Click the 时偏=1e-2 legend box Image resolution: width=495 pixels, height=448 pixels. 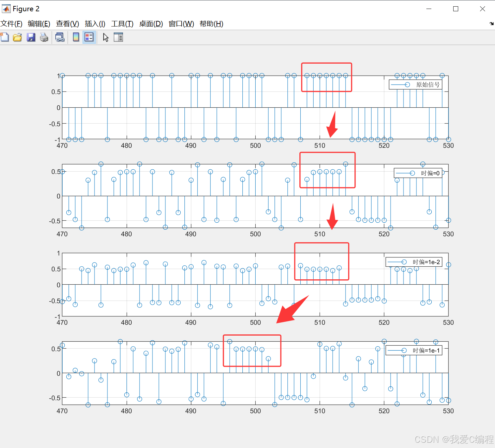(x=414, y=262)
